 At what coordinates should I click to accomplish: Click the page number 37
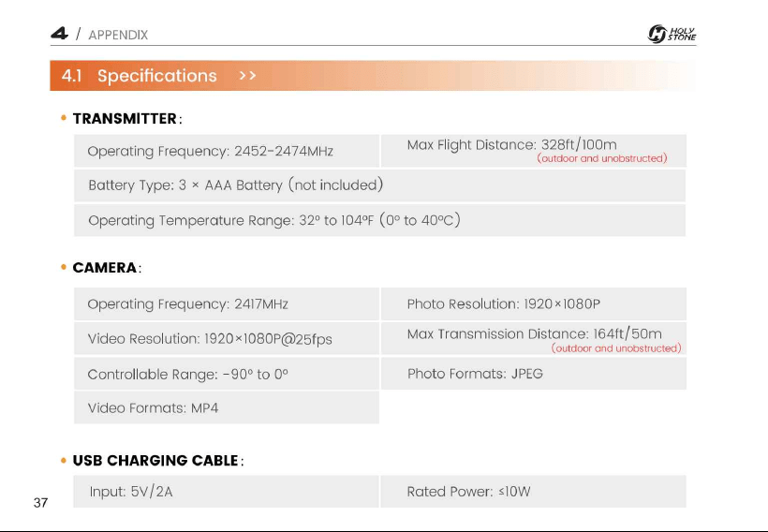click(x=40, y=503)
